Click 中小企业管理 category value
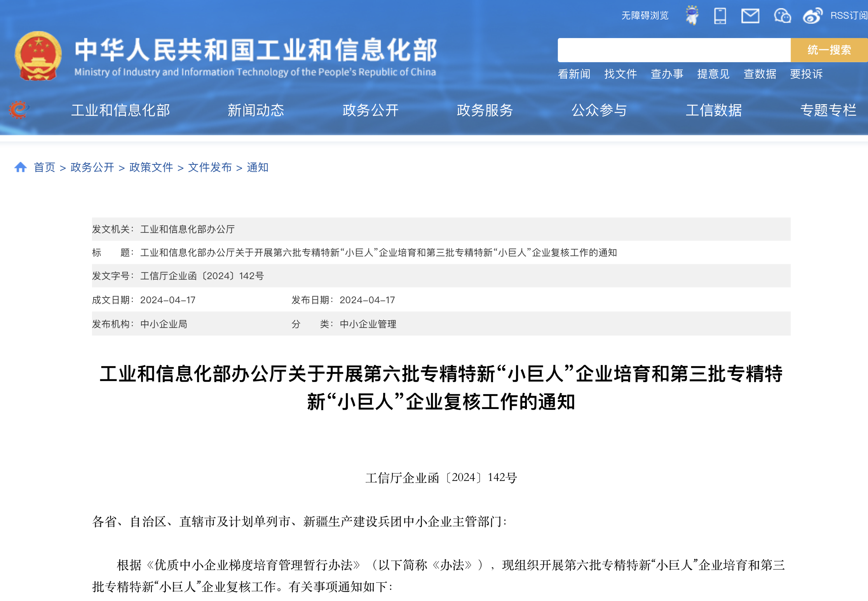This screenshot has width=868, height=601. [x=368, y=324]
